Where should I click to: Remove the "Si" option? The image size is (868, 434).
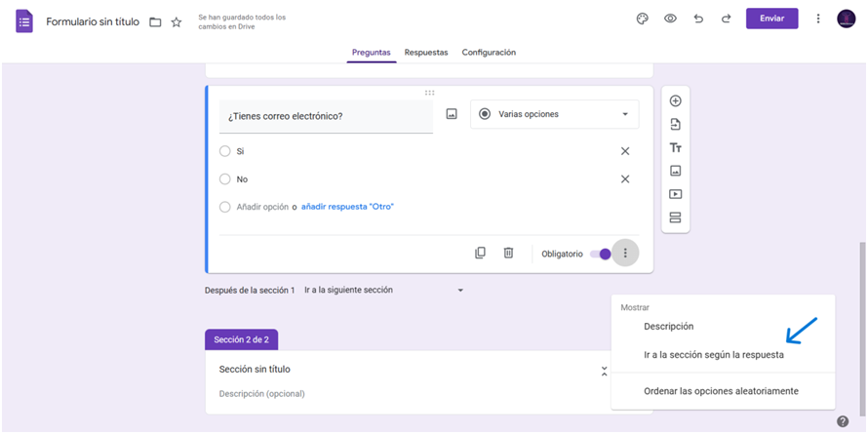point(625,151)
